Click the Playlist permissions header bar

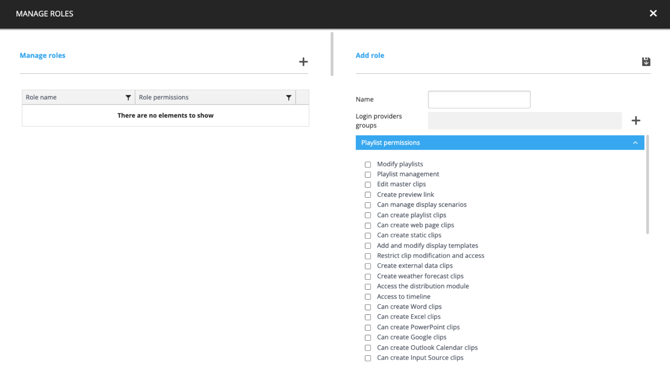pyautogui.click(x=500, y=143)
